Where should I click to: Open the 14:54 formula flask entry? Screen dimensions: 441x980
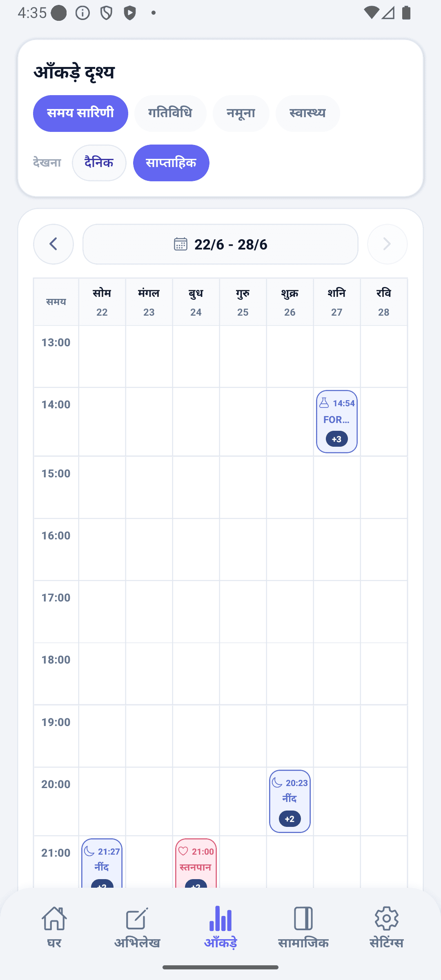[337, 421]
